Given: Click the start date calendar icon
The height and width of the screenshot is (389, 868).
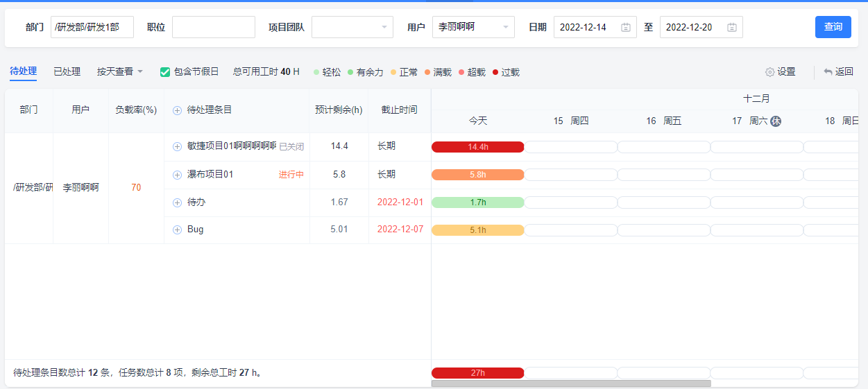Looking at the screenshot, I should click(x=625, y=27).
